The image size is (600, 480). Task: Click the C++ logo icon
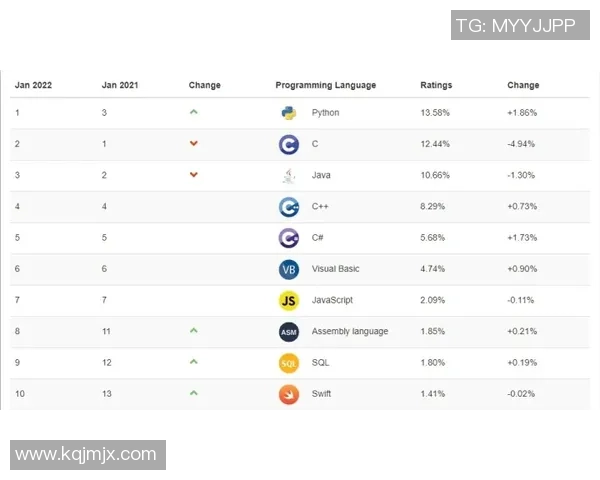289,207
